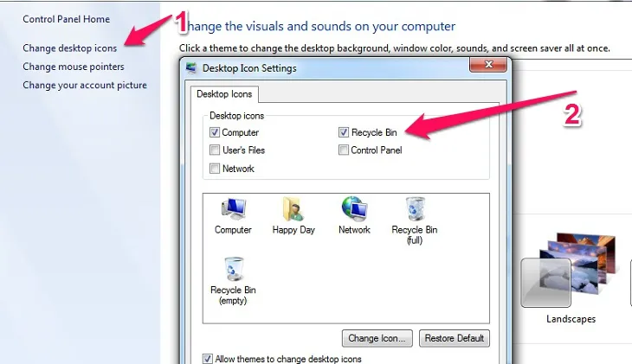Go to Change mouse pointers
The image size is (632, 364).
[73, 67]
